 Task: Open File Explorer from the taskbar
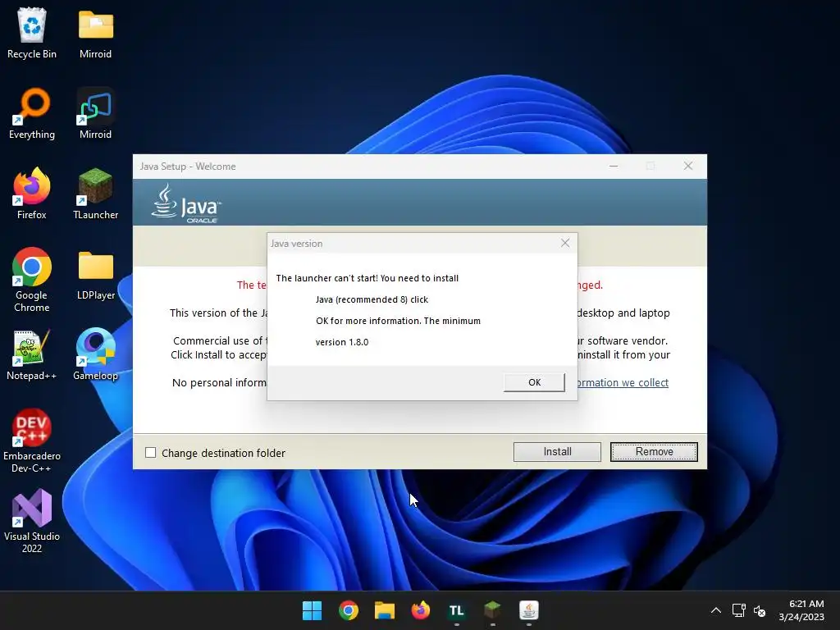pyautogui.click(x=385, y=610)
